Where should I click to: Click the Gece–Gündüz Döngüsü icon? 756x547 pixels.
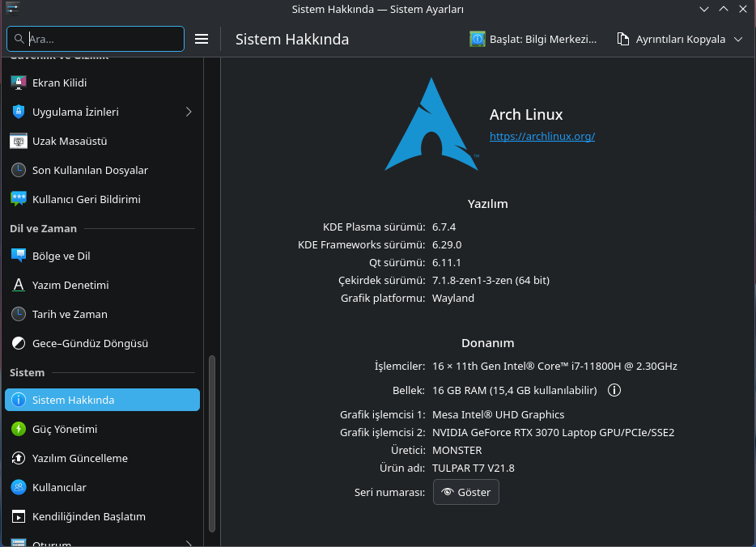[x=19, y=343]
